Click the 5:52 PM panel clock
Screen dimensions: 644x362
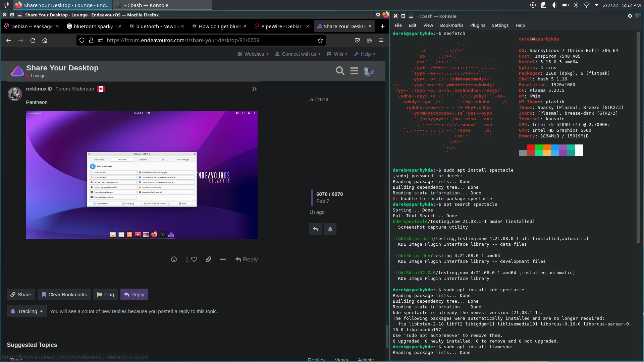631,5
